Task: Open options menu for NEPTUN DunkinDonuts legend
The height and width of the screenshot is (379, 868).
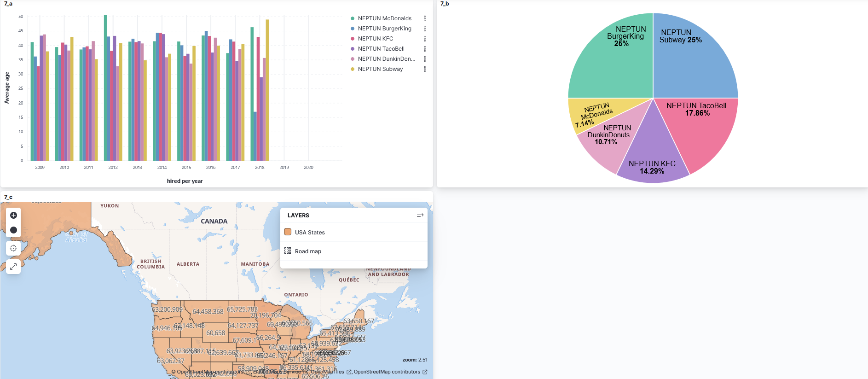Action: [x=425, y=59]
